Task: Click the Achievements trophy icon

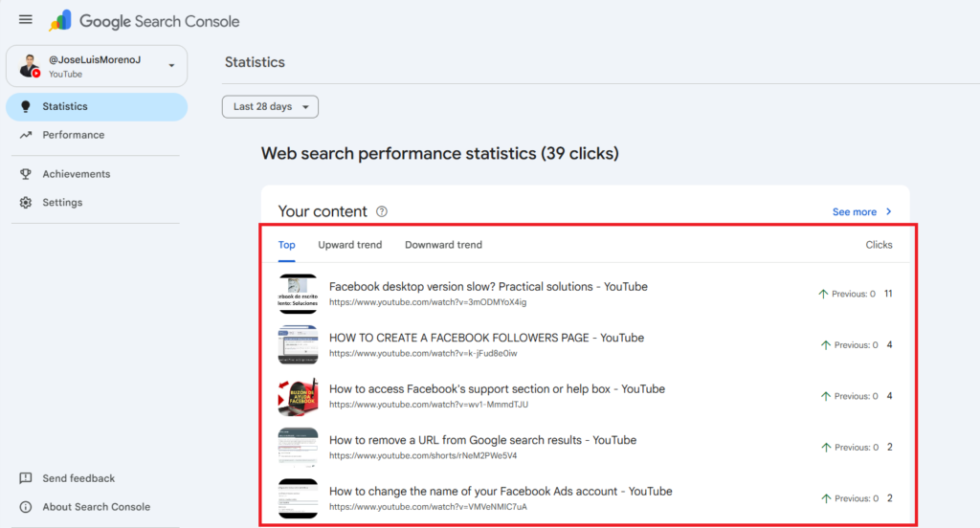Action: tap(26, 174)
